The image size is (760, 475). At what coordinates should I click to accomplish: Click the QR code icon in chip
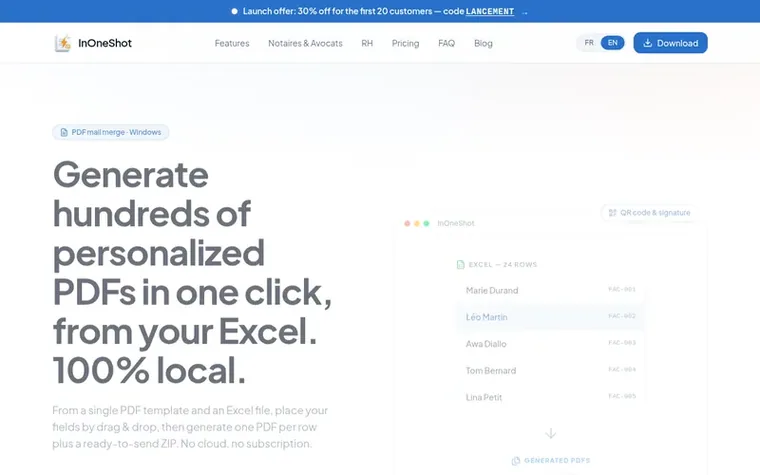click(x=612, y=212)
